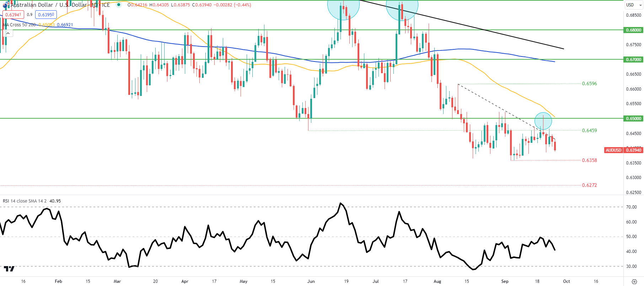Click the 0.64500 price axis label

(x=634, y=134)
